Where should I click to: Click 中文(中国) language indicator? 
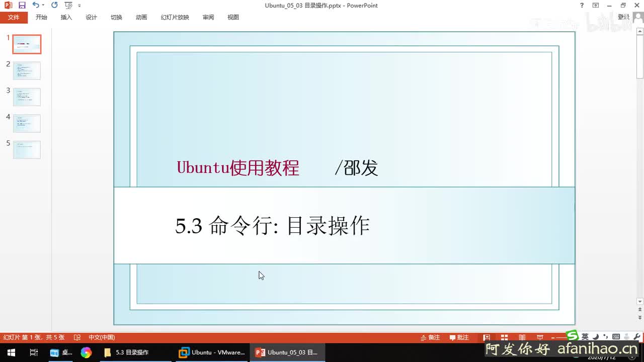point(102,337)
